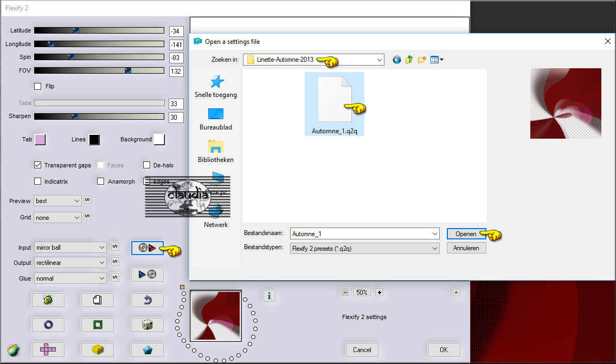This screenshot has width=616, height=364.
Task: Click the blue ring icon button
Action: 48,325
